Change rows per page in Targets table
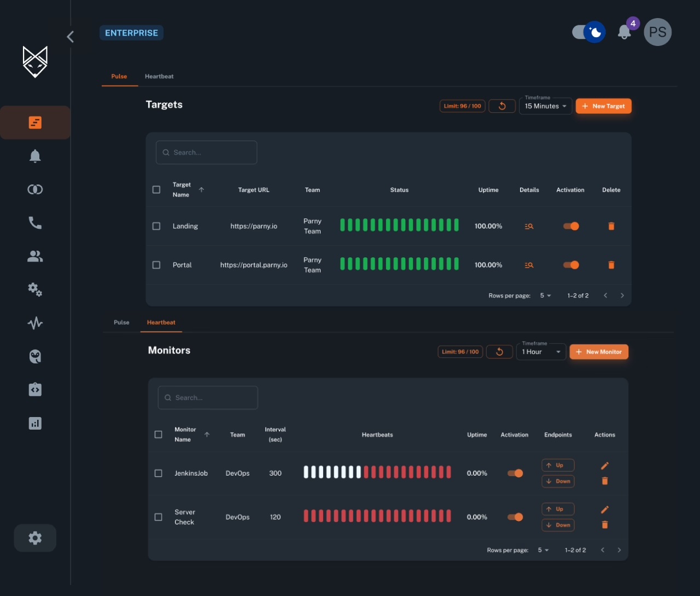Screen dimensions: 700x596 545,296
